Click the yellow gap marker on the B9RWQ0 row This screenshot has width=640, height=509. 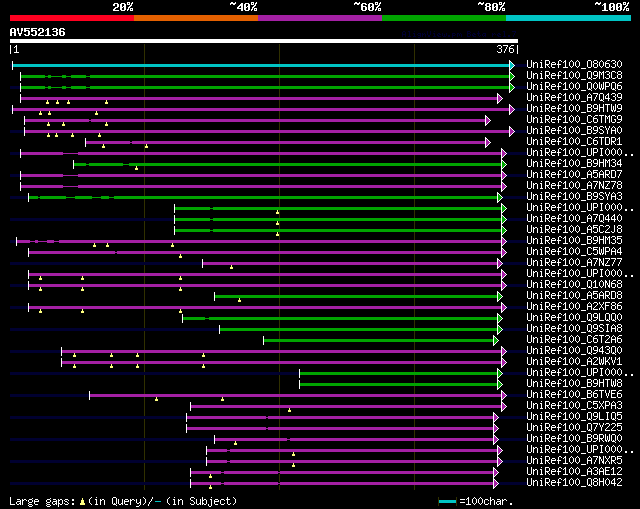(x=236, y=443)
